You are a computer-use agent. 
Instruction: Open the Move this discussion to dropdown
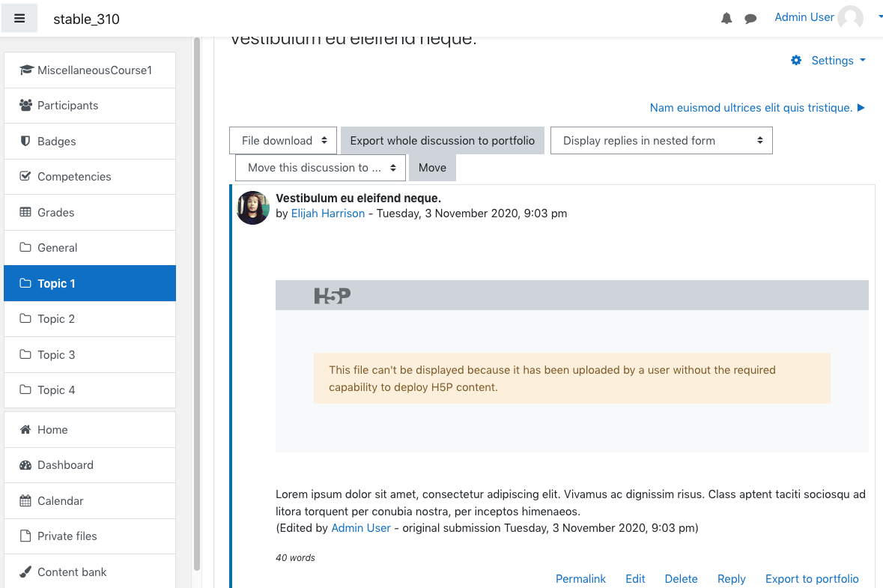[x=321, y=168]
